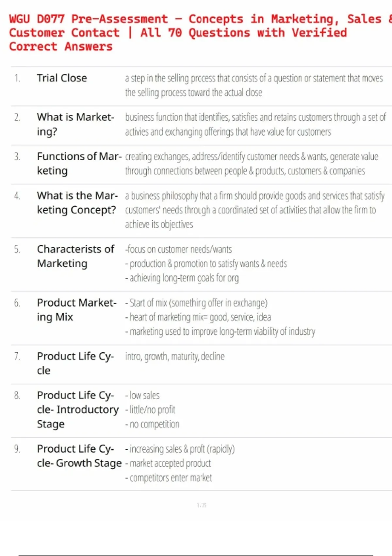The height and width of the screenshot is (556, 392).
Task: Click the 'Characterists of Marketing' term
Action: pos(75,256)
